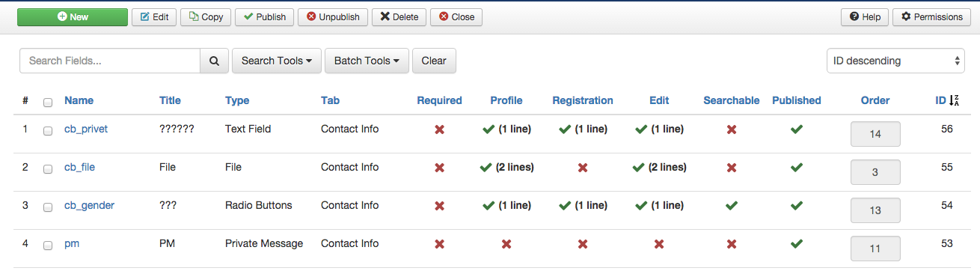Sort by the Required column header

coord(439,100)
